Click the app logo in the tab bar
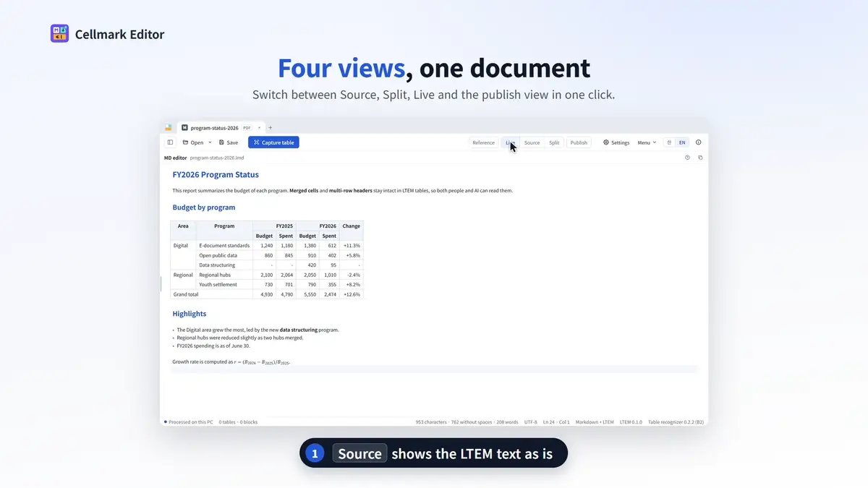 click(x=169, y=128)
